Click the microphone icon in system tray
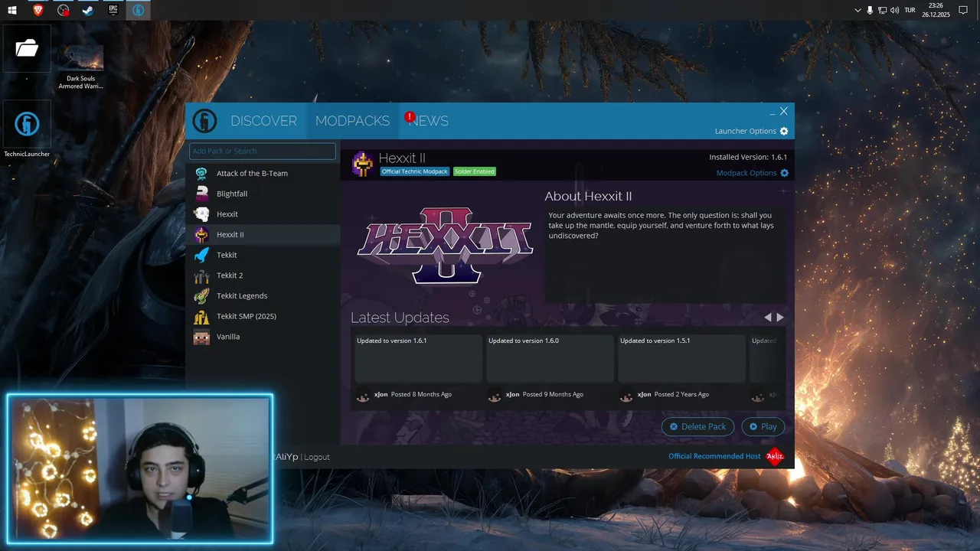 click(x=870, y=10)
